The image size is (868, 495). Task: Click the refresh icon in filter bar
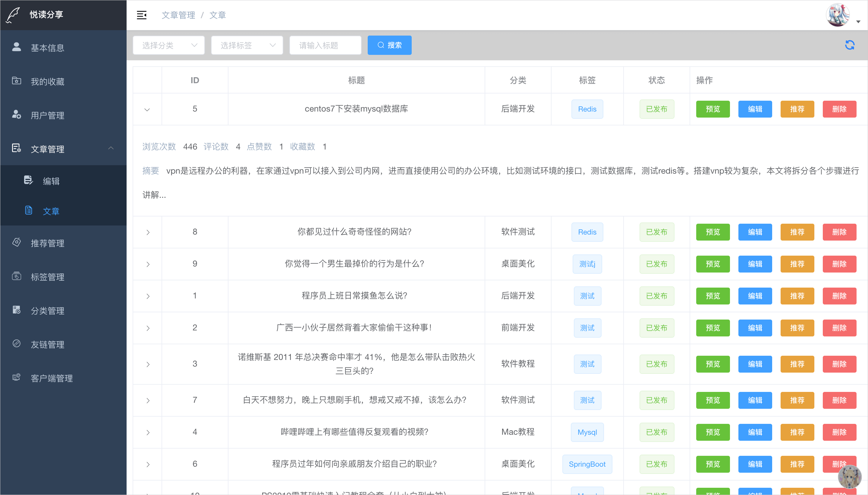point(850,45)
